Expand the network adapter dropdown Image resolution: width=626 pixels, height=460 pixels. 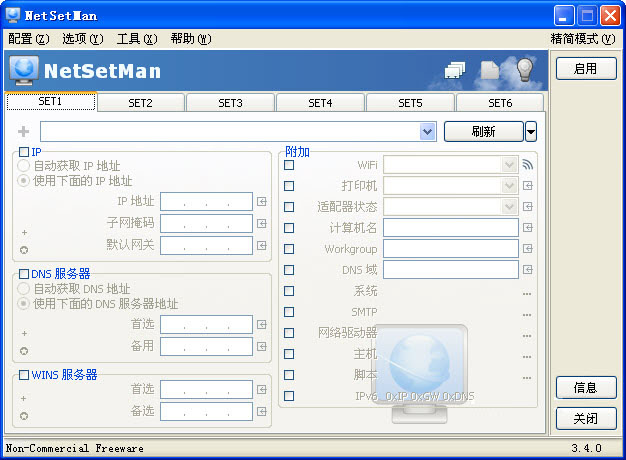[427, 131]
